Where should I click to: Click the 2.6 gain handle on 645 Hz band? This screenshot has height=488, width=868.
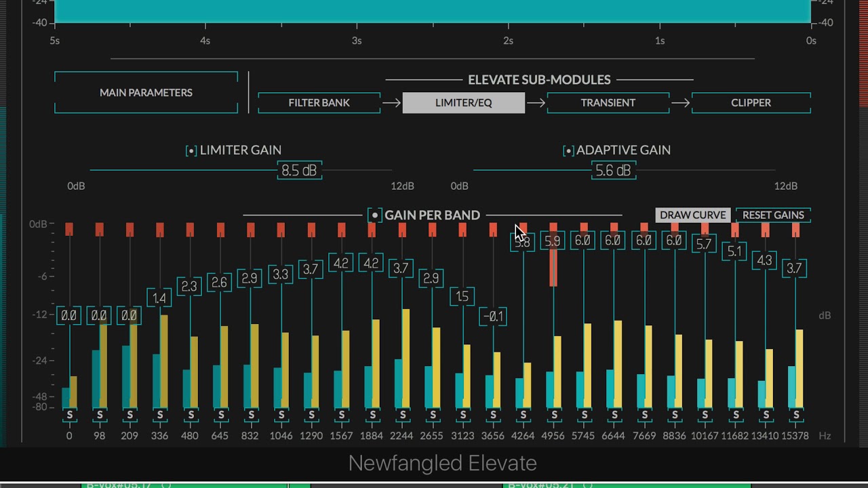point(220,283)
